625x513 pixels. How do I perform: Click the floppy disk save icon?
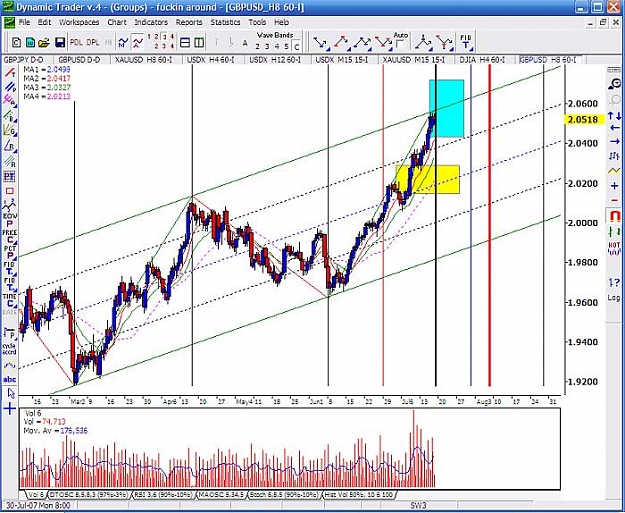[x=60, y=42]
